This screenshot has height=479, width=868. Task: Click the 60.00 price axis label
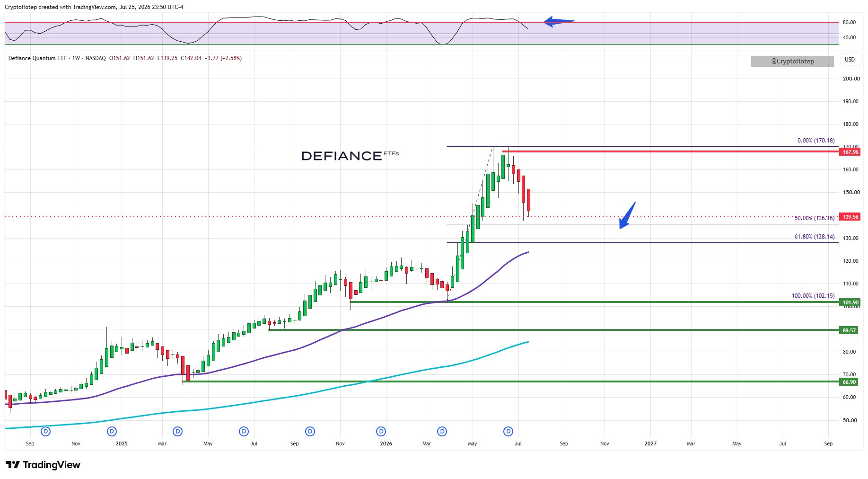tap(850, 397)
